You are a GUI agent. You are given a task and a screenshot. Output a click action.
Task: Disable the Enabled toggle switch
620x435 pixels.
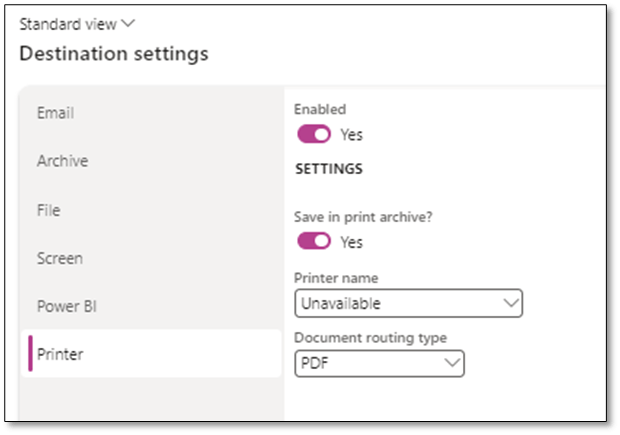(314, 134)
